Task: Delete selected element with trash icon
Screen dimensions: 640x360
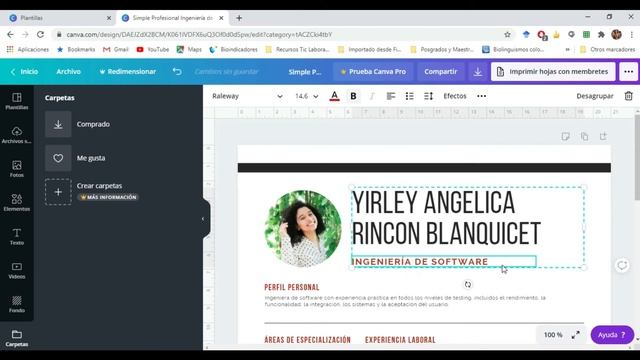Action: pos(629,96)
